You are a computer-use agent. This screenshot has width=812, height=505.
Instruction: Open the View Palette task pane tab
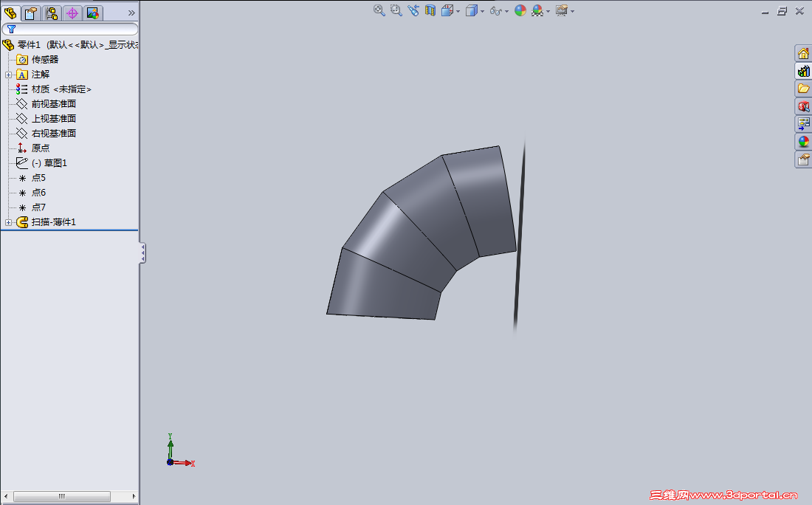point(803,124)
